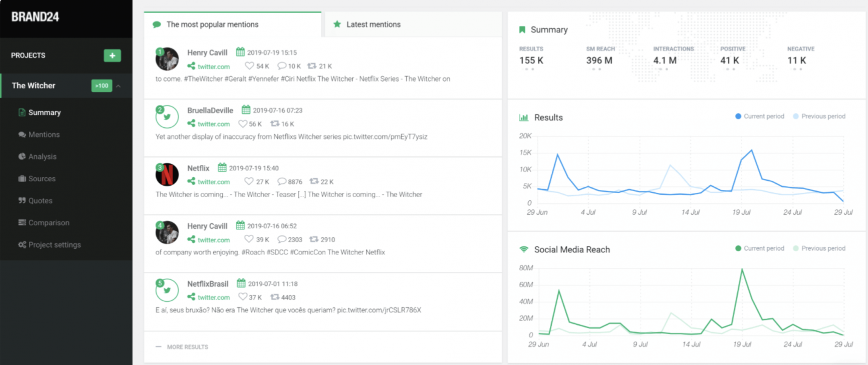The width and height of the screenshot is (868, 365).
Task: Click the Netflix logo avatar
Action: click(x=167, y=174)
